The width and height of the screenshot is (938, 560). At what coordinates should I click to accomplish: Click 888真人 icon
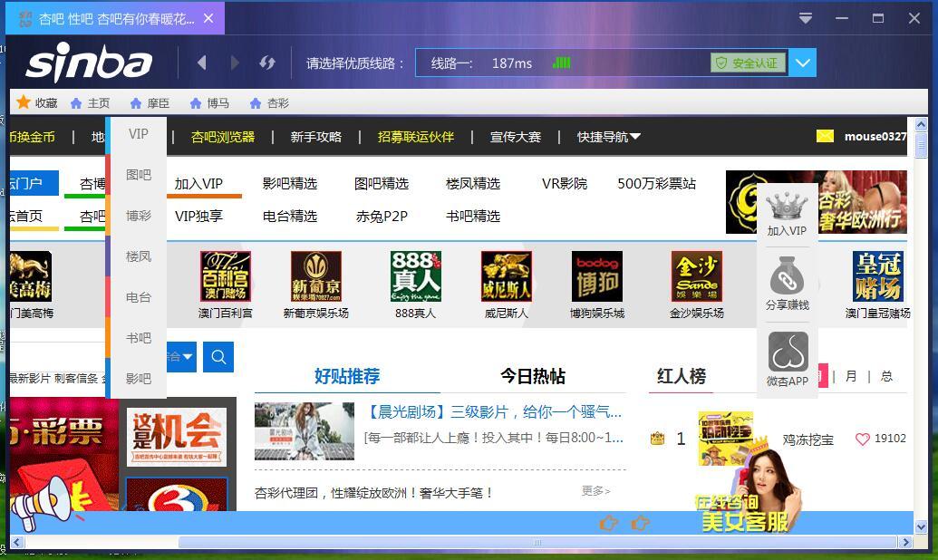[x=416, y=276]
